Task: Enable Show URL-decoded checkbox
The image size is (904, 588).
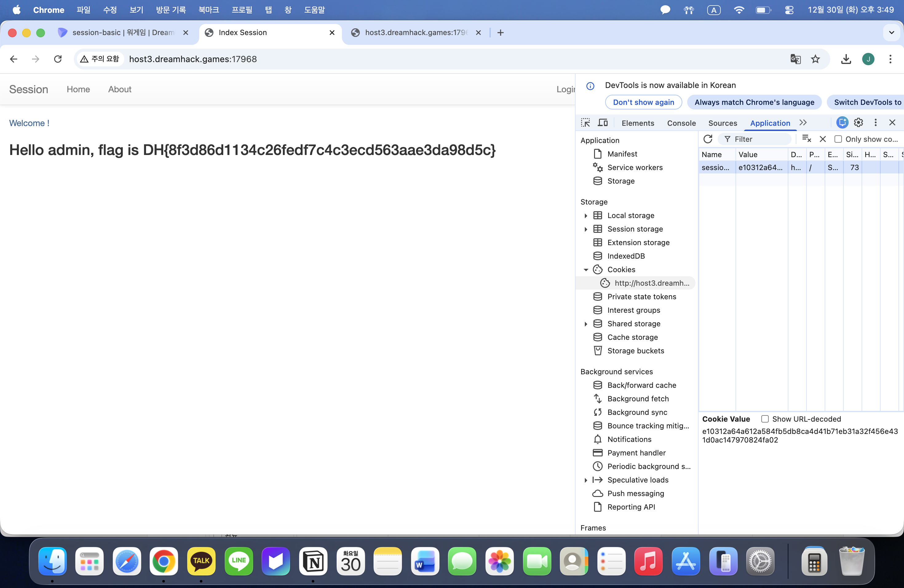Action: coord(765,419)
